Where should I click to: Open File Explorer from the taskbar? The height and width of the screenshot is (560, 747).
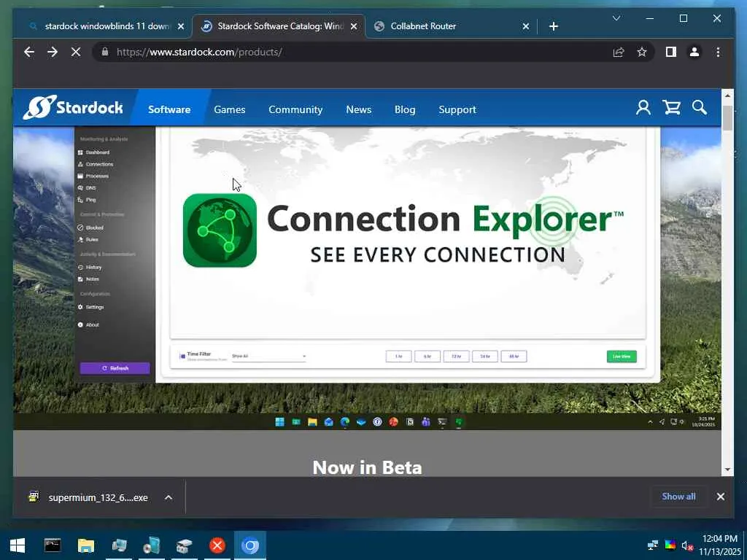point(86,545)
